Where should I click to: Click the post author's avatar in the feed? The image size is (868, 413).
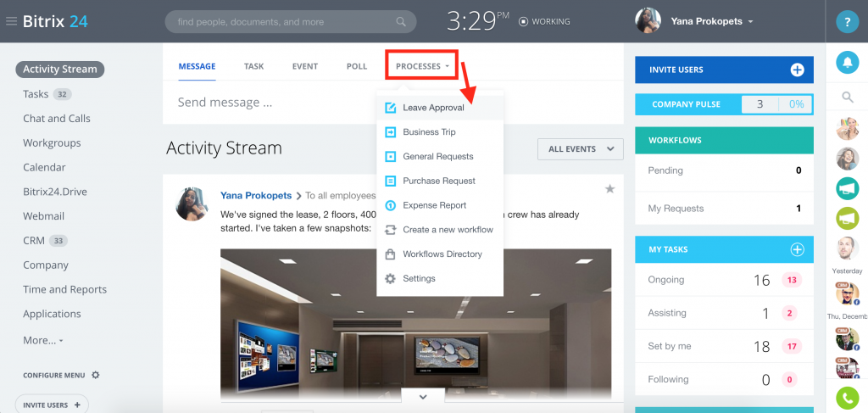click(x=192, y=204)
